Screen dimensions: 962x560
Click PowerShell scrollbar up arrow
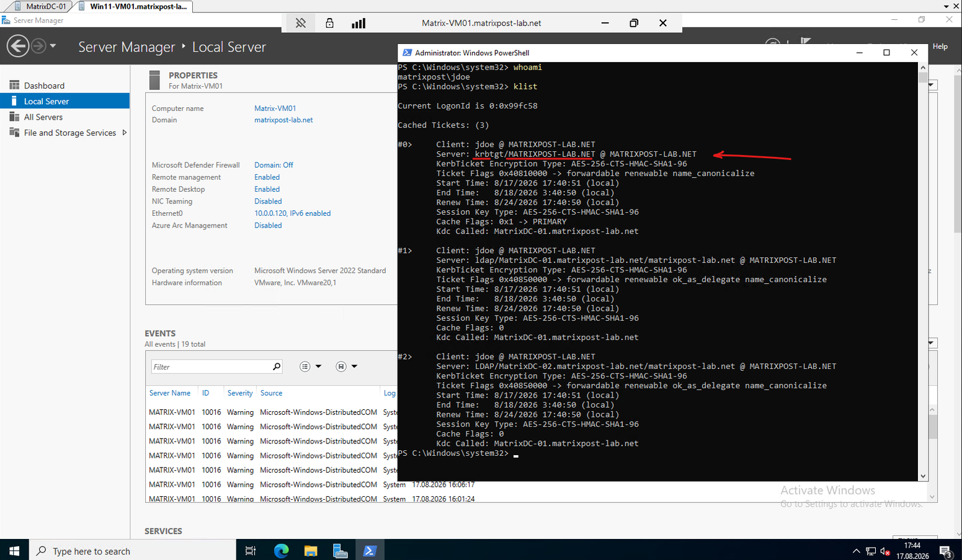tap(923, 67)
